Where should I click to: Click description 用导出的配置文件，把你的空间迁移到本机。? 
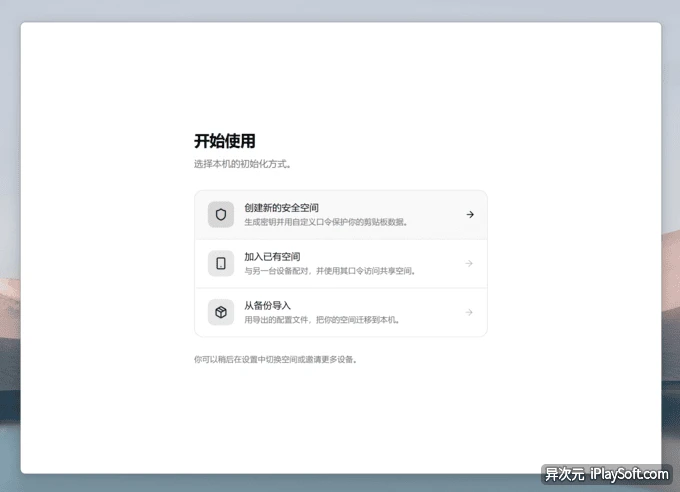(x=322, y=320)
